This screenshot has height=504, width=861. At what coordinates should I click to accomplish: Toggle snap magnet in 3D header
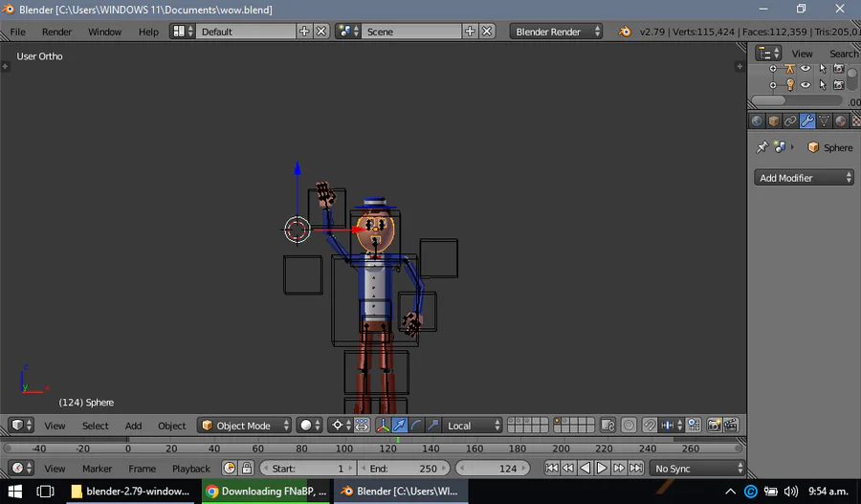pos(650,425)
